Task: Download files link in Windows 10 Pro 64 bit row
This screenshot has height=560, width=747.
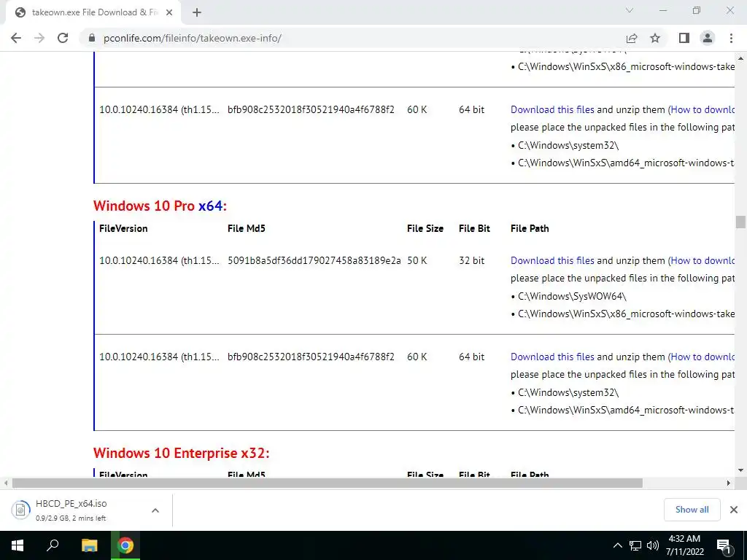Action: pos(552,357)
